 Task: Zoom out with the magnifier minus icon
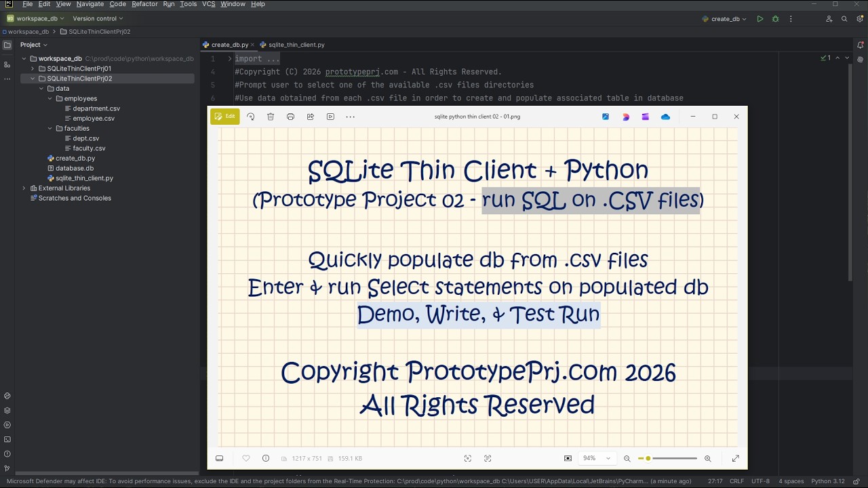(627, 459)
